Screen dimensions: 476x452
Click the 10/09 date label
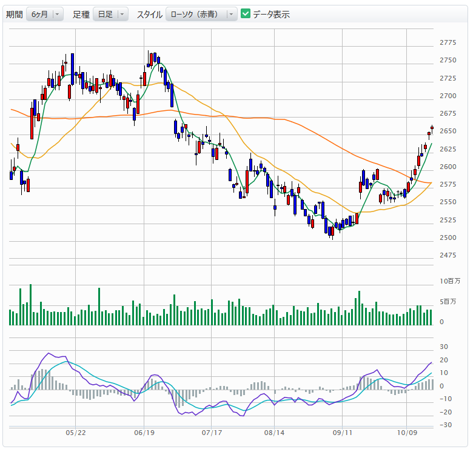coord(407,434)
